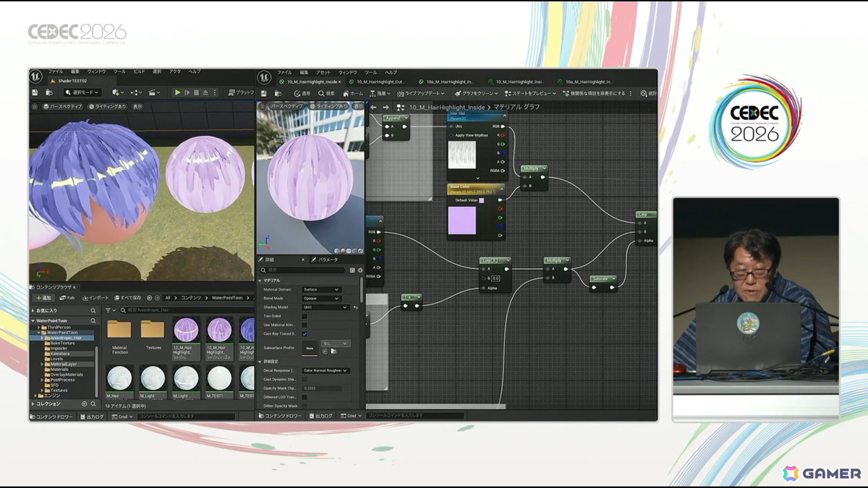The image size is (868, 488).
Task: Open the Blend Mode Opaque dropdown
Action: (x=321, y=298)
